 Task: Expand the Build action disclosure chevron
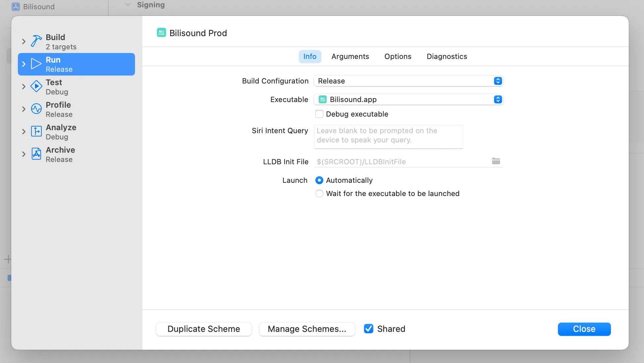[23, 41]
